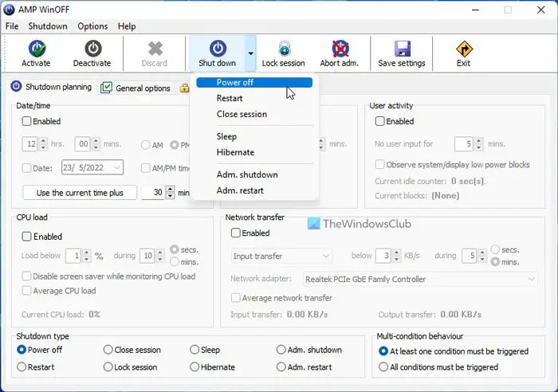This screenshot has height=392, width=558.
Task: Open the Options menu
Action: click(x=92, y=26)
